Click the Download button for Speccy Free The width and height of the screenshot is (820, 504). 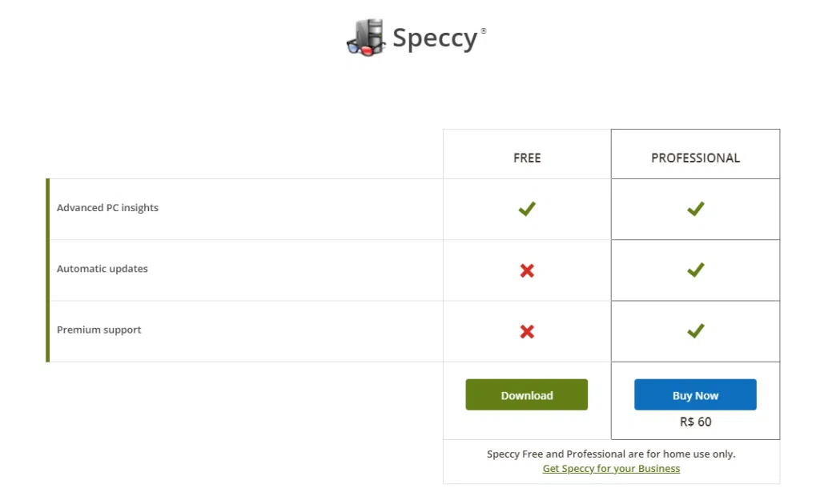(x=526, y=394)
